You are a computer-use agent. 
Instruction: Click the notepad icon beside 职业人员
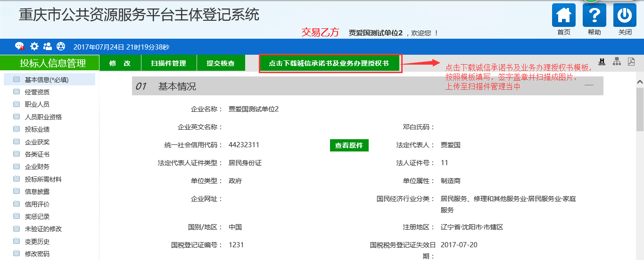(x=17, y=104)
